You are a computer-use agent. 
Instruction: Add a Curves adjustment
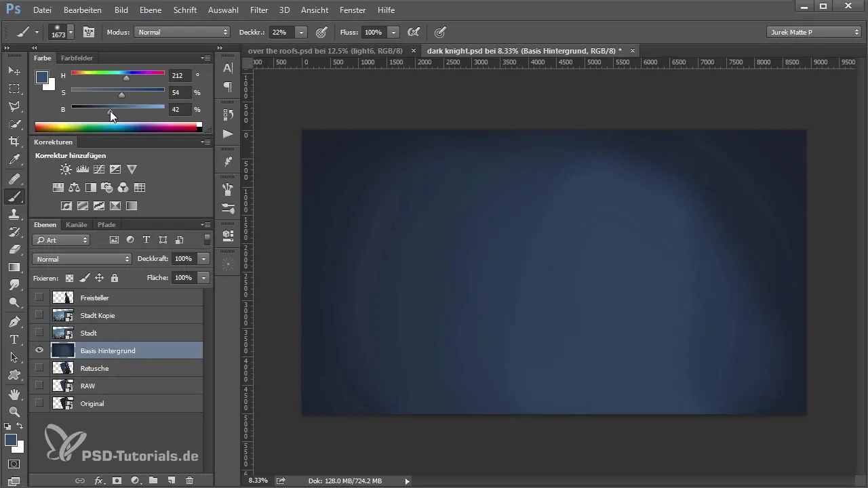(99, 169)
